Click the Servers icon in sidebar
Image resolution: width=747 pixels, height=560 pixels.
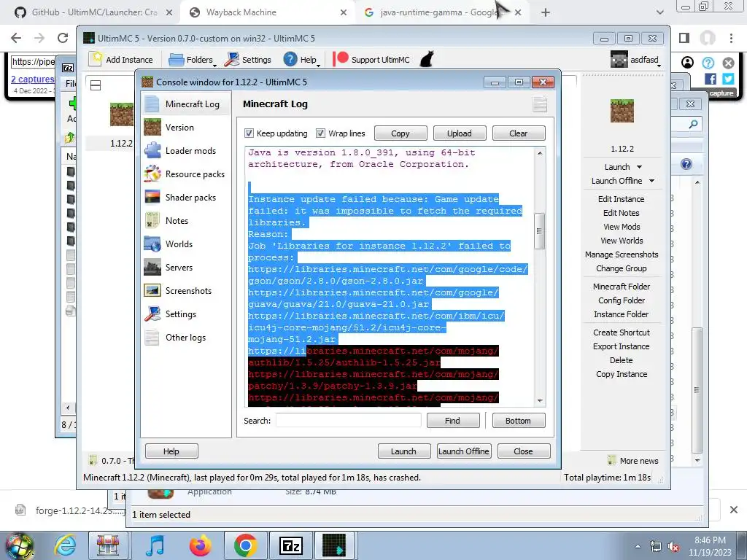[152, 267]
